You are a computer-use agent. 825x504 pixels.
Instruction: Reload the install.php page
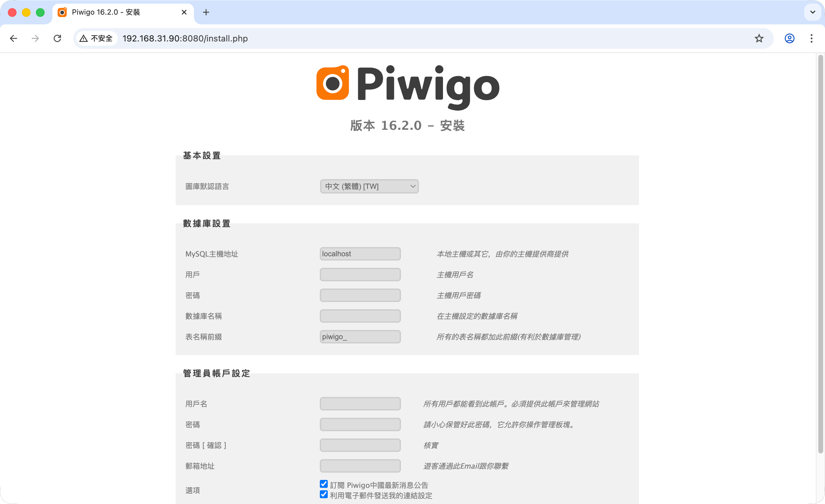[x=57, y=38]
